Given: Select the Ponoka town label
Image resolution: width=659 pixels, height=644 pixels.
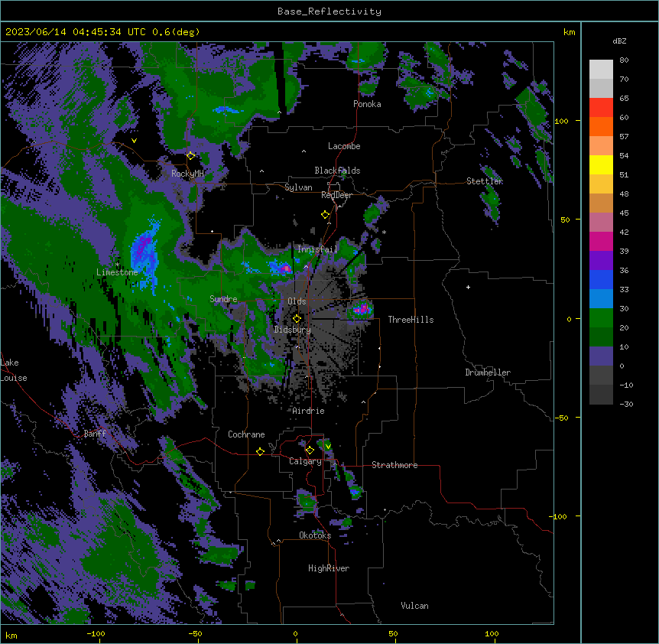Looking at the screenshot, I should (x=367, y=104).
